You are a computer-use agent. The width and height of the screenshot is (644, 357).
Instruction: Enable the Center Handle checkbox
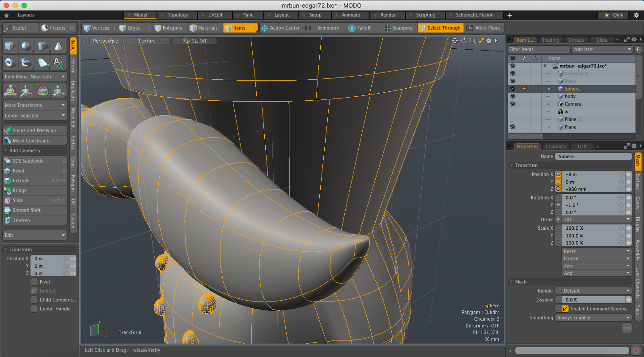[34, 309]
